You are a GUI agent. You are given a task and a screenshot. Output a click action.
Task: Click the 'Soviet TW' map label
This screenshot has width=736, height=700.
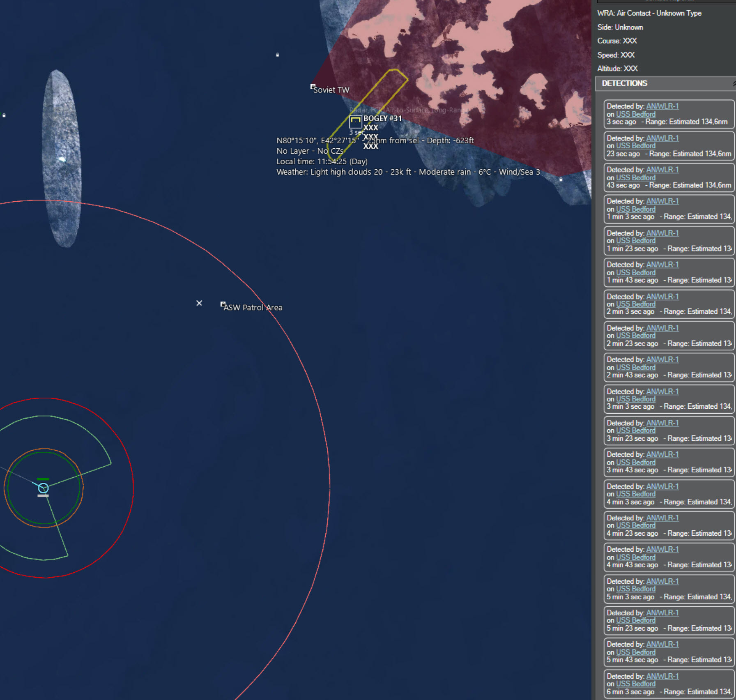[331, 90]
